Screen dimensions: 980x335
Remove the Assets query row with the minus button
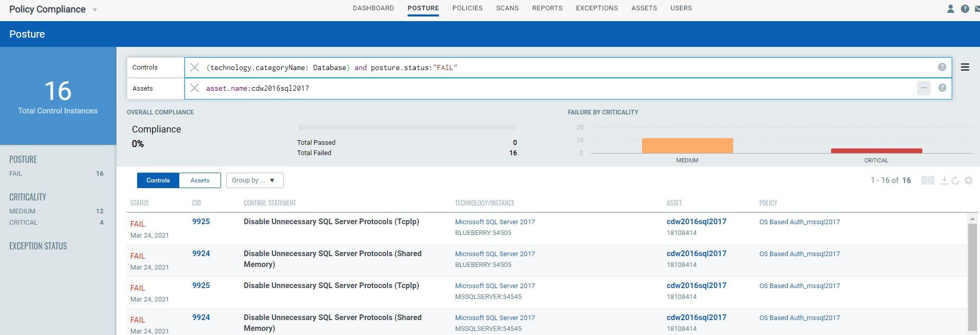coord(924,88)
